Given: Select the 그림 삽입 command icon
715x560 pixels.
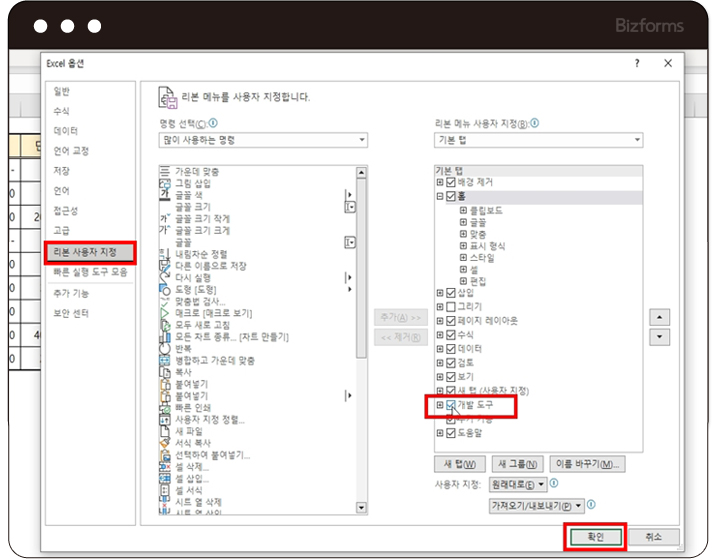Looking at the screenshot, I should pos(165,183).
